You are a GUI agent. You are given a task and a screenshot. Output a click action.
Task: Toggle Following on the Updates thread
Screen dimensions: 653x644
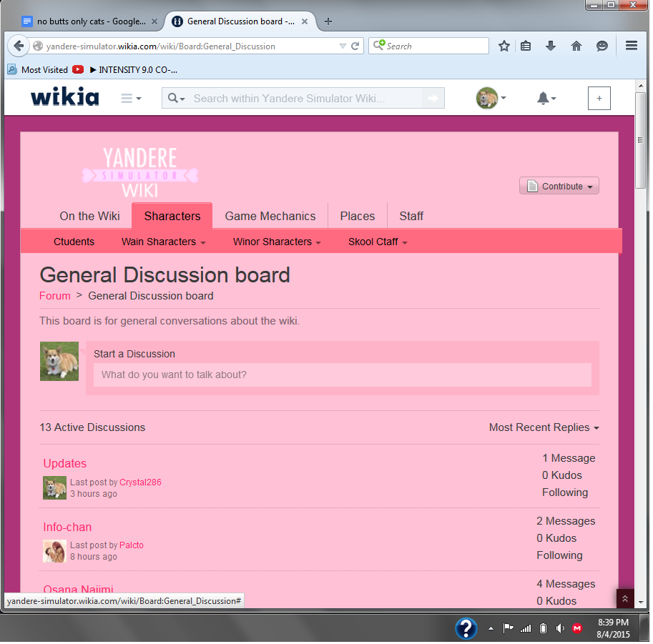point(565,492)
